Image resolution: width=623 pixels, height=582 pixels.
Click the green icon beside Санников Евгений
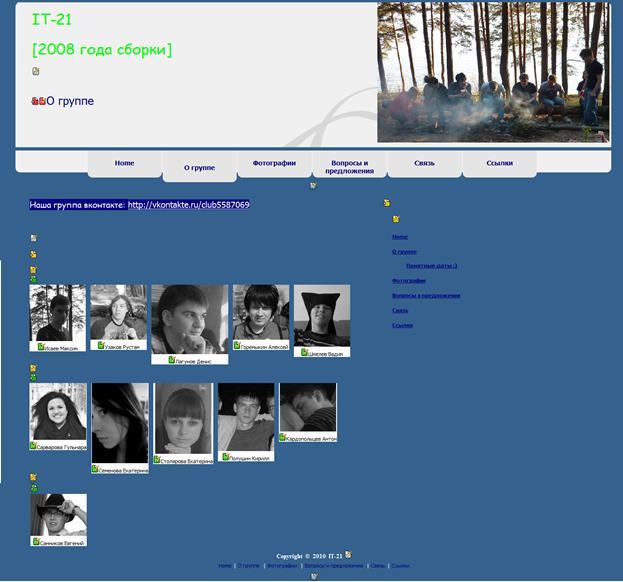pyautogui.click(x=36, y=541)
